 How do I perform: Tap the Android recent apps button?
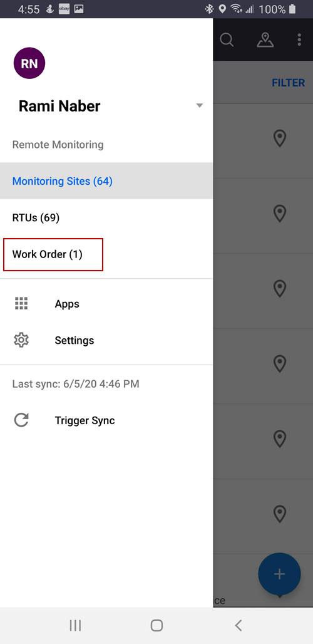point(75,625)
